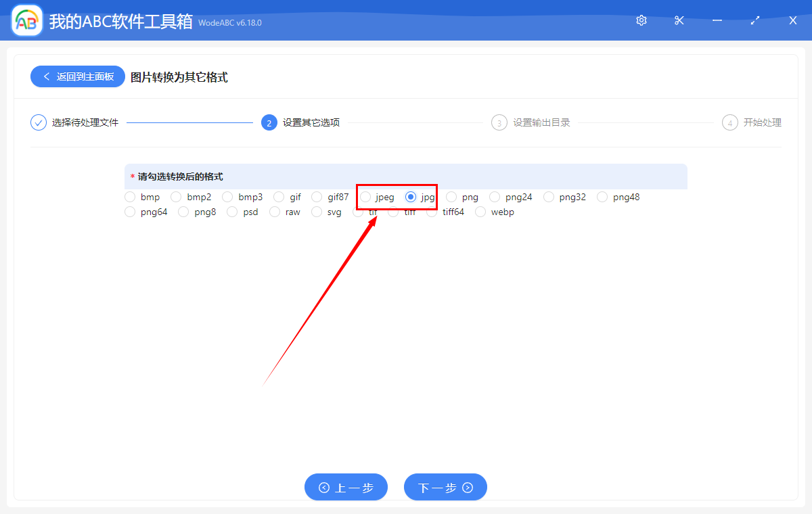
Task: Click the WodeABC app logo
Action: [x=26, y=20]
